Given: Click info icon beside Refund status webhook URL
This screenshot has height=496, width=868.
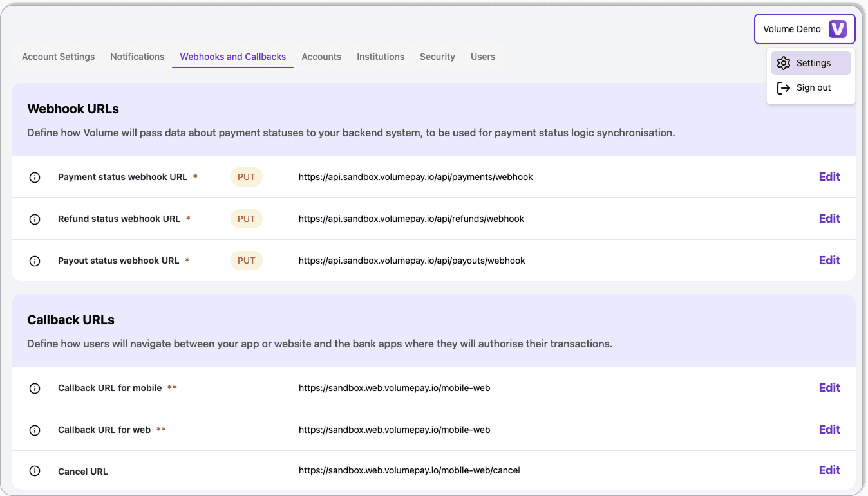Looking at the screenshot, I should pos(35,219).
